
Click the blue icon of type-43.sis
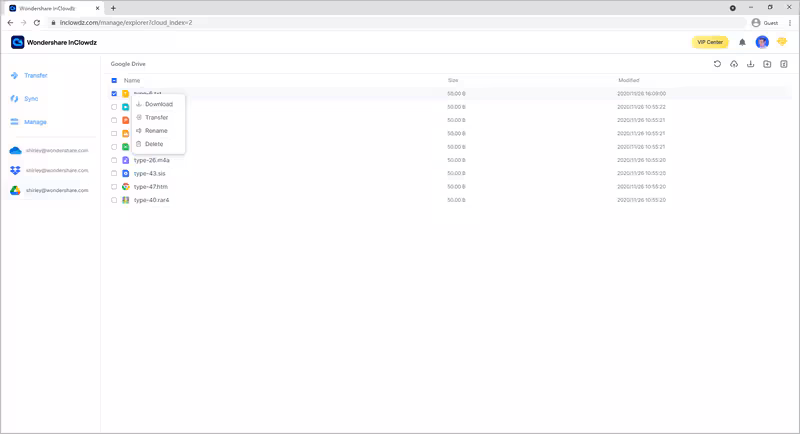(126, 173)
